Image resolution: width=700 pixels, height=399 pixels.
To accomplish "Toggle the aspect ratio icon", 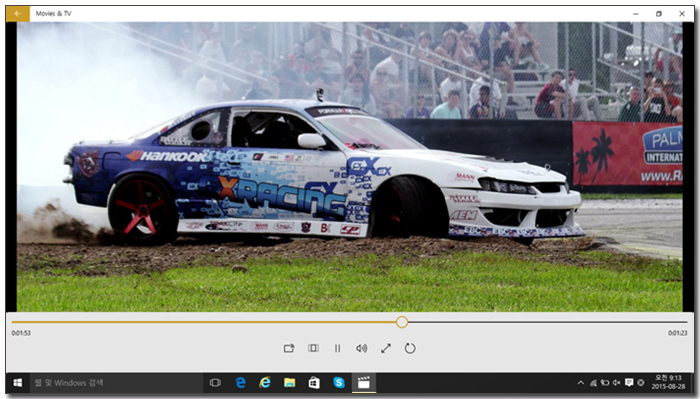I will pyautogui.click(x=313, y=348).
